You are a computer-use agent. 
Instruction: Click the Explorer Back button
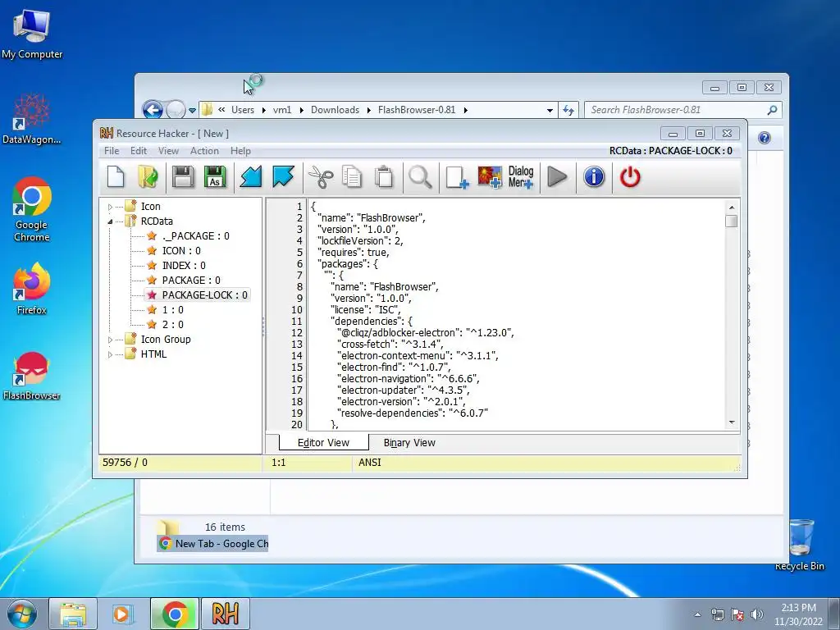(153, 110)
